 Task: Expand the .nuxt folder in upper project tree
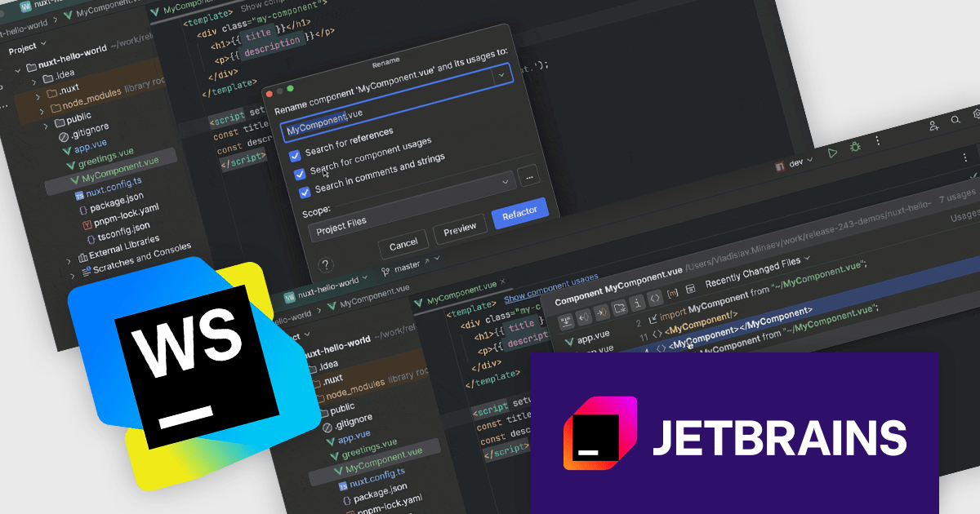click(x=38, y=95)
